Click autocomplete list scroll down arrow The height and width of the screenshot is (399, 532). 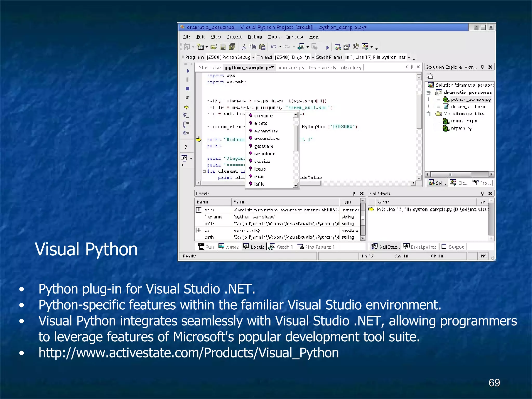[x=296, y=185]
